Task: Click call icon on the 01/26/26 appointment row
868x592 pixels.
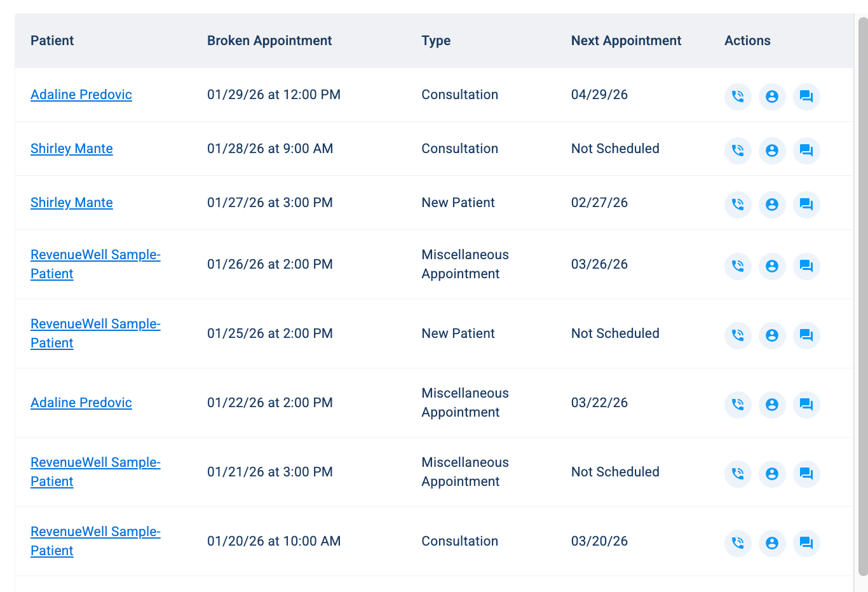Action: coord(738,266)
